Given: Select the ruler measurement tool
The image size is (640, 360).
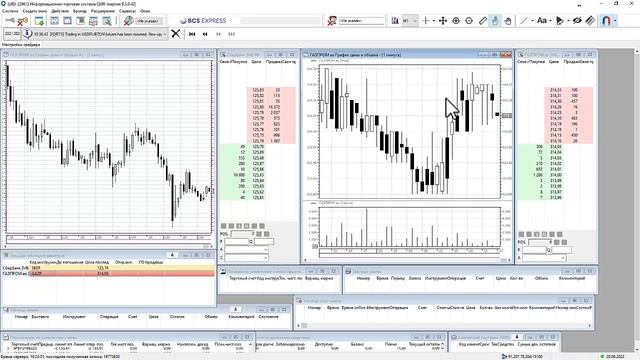Looking at the screenshot, I should [482, 20].
